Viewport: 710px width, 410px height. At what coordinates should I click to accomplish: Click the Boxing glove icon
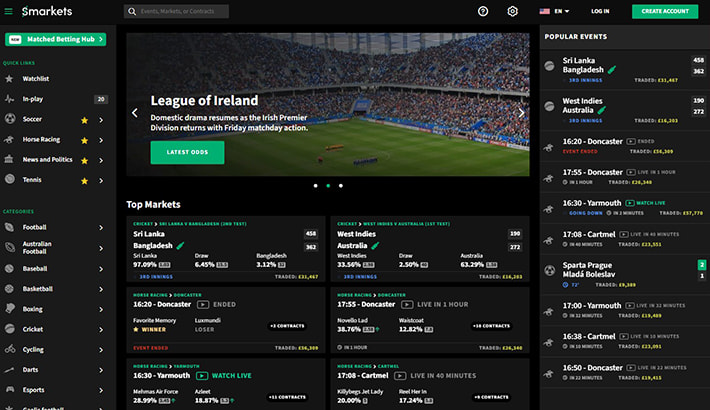point(10,309)
